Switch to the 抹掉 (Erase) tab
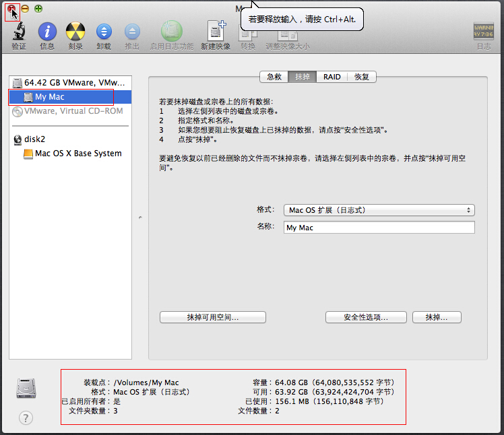The width and height of the screenshot is (504, 435). (302, 77)
